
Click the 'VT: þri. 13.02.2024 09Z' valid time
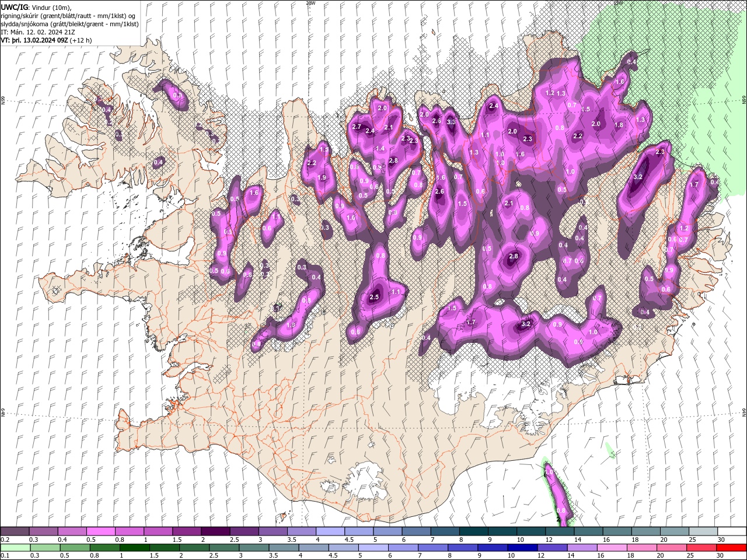[34, 40]
